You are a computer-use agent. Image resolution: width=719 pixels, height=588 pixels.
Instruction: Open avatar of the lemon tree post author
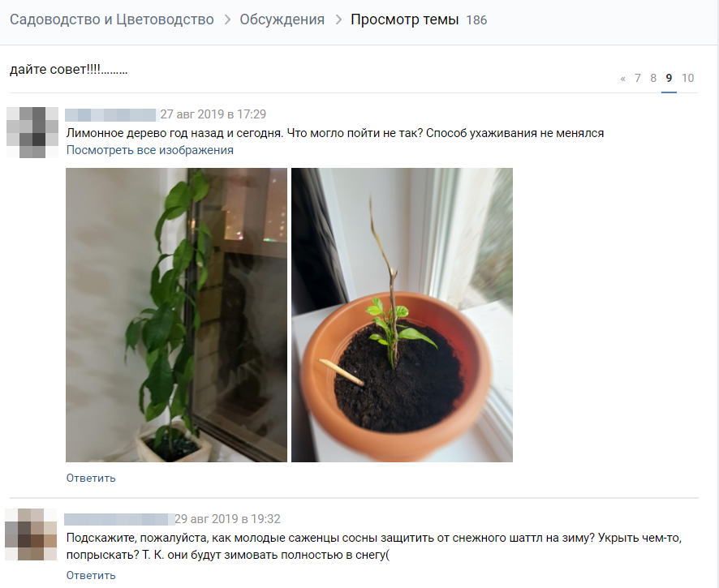(32, 132)
